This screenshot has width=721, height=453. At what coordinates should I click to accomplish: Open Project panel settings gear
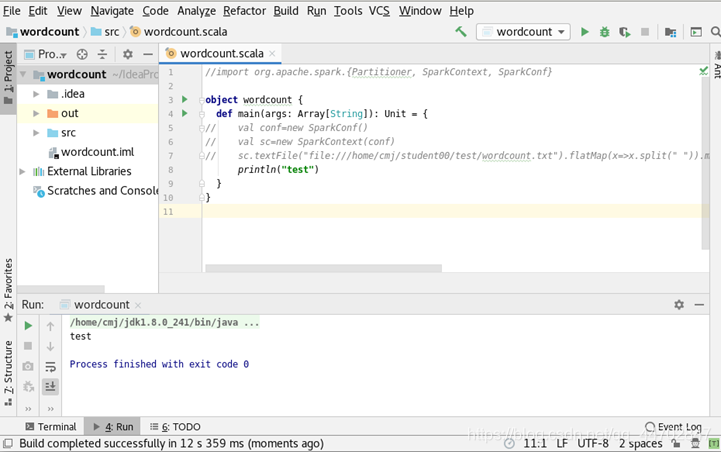click(128, 54)
